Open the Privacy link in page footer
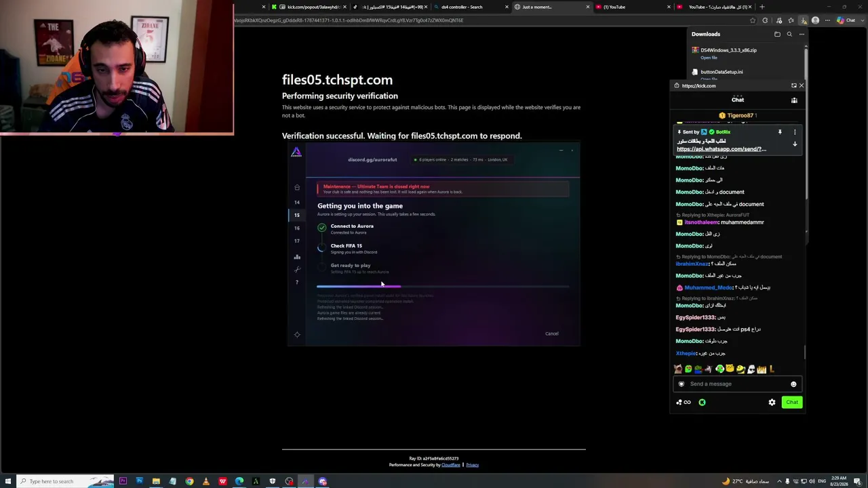The width and height of the screenshot is (868, 488). click(472, 465)
